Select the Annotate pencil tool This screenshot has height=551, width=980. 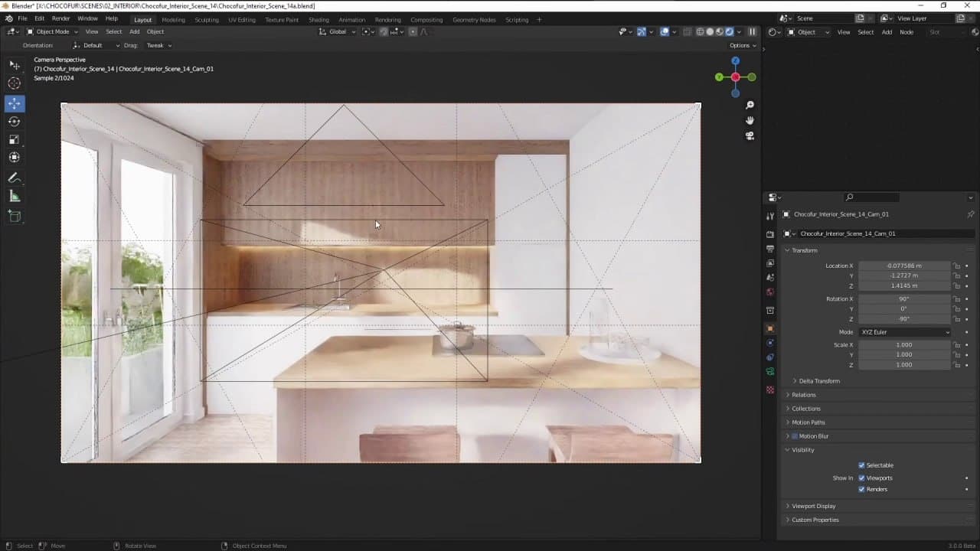point(15,178)
